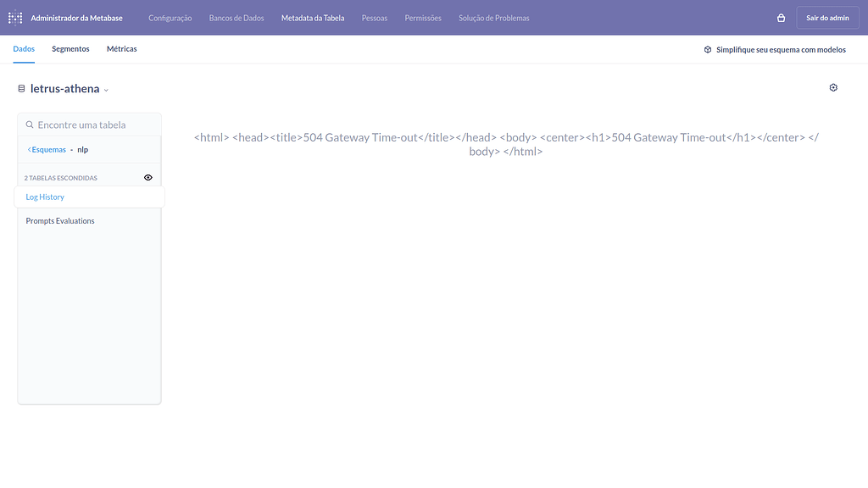The image size is (868, 488).
Task: Select the Prompts Evaluations table
Action: 59,220
